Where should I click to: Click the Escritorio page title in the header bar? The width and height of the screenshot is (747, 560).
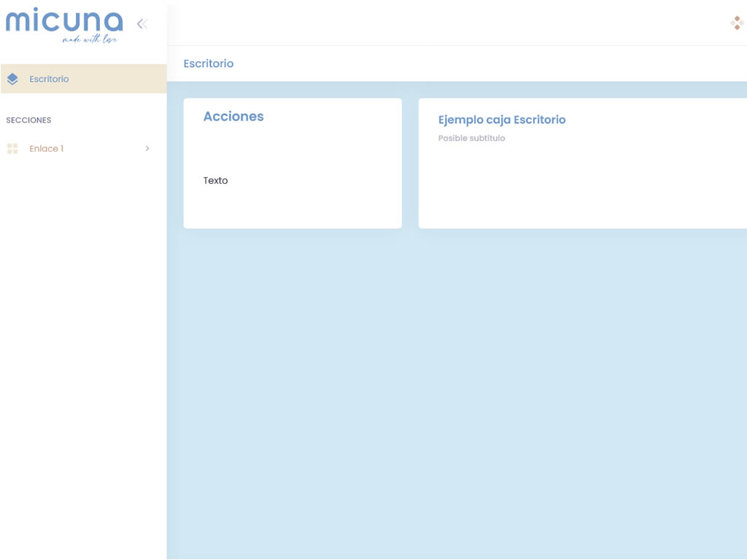209,63
